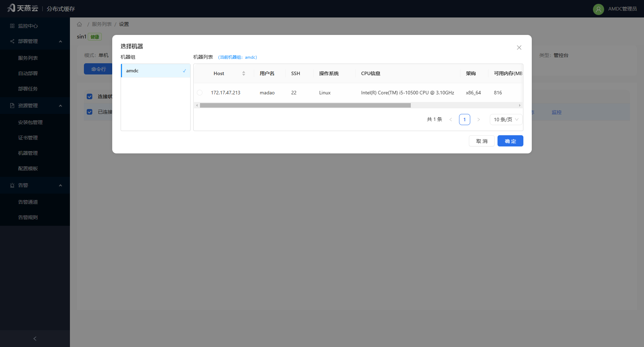The image size is (644, 347).
Task: Click the 确定 button
Action: click(x=510, y=141)
